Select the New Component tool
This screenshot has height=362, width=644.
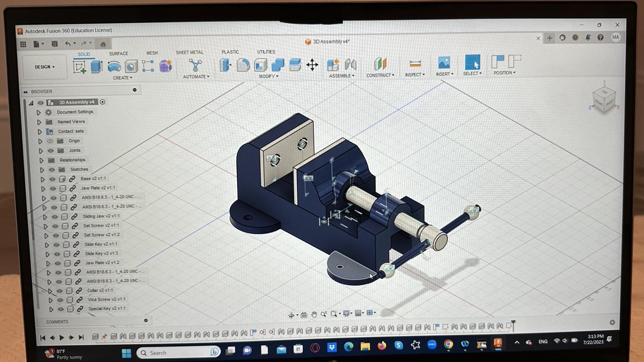point(333,65)
